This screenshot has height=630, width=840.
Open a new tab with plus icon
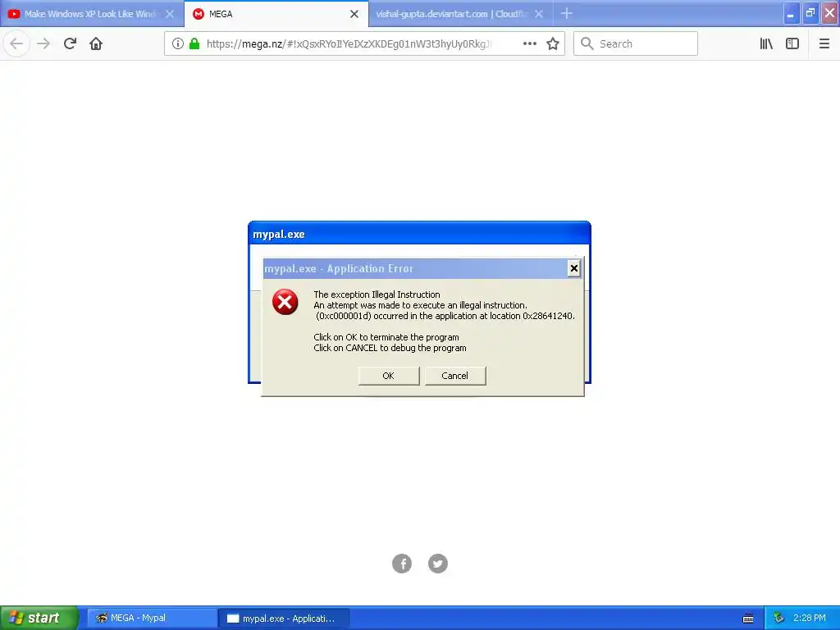(x=567, y=13)
